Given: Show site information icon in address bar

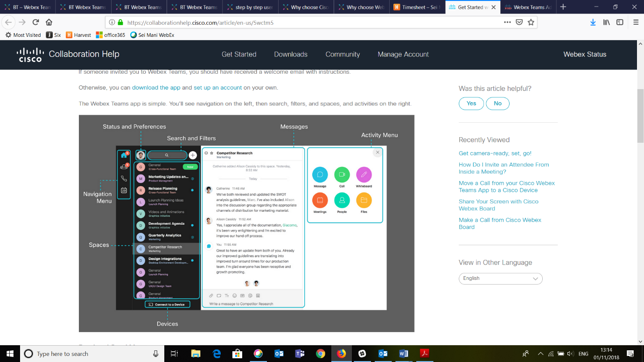Looking at the screenshot, I should point(112,22).
